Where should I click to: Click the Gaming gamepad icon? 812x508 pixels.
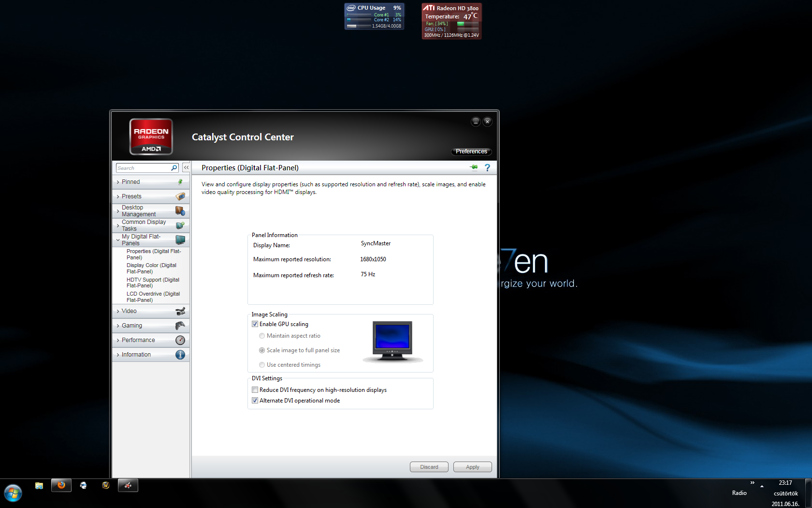pyautogui.click(x=180, y=326)
